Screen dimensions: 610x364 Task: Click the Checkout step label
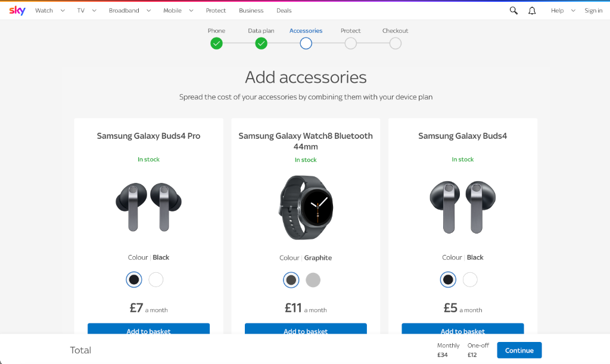[x=396, y=31]
